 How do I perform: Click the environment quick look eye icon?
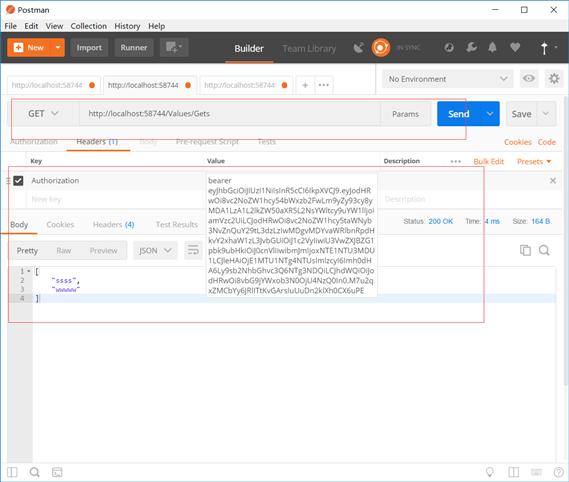[x=529, y=78]
